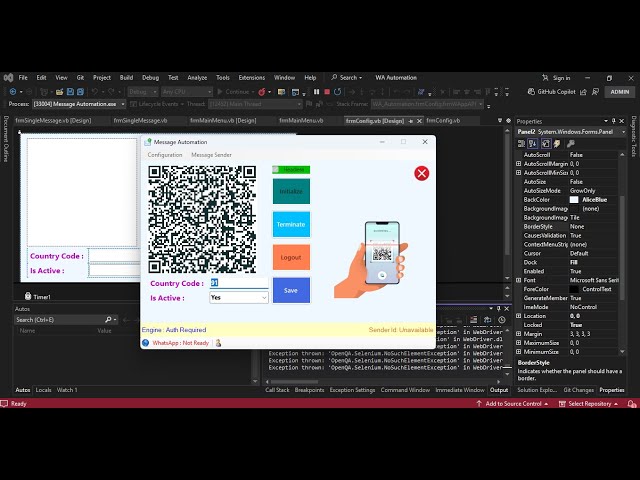Click Select Repository in status bar
This screenshot has height=480, width=640.
[589, 404]
